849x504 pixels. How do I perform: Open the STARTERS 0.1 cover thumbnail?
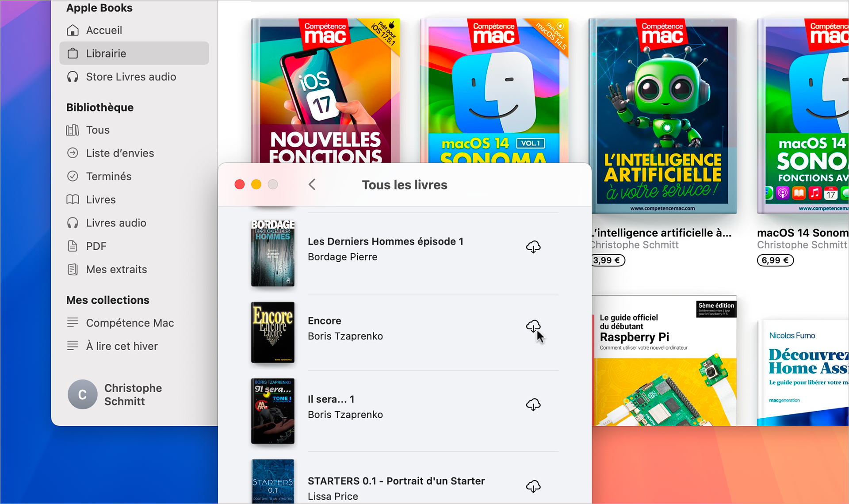point(273,481)
